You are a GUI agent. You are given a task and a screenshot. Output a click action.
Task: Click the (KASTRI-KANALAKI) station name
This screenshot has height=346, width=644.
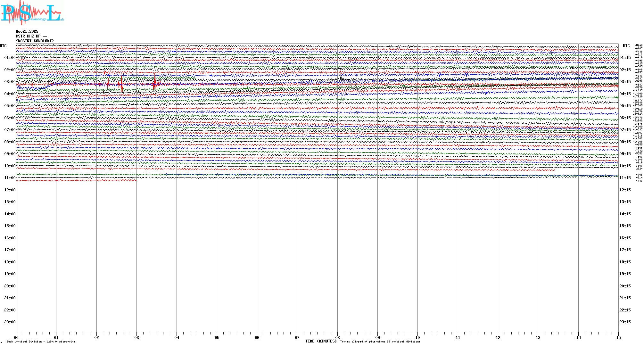[35, 41]
